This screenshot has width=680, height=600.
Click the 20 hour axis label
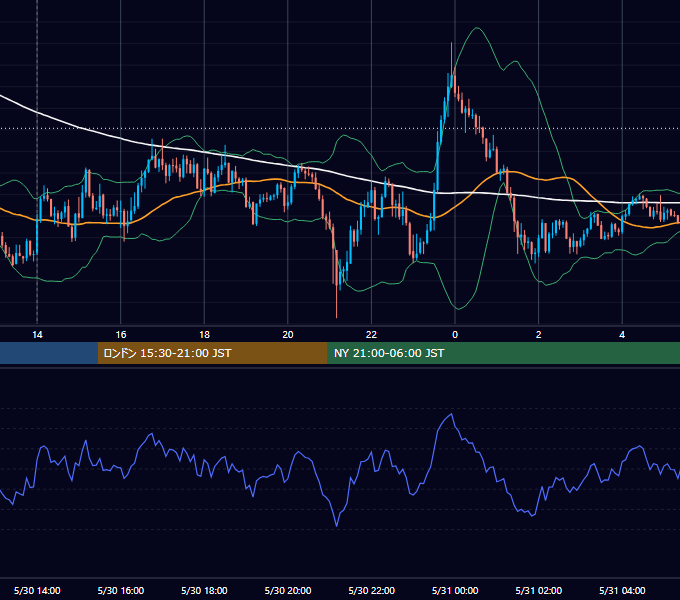pos(288,335)
